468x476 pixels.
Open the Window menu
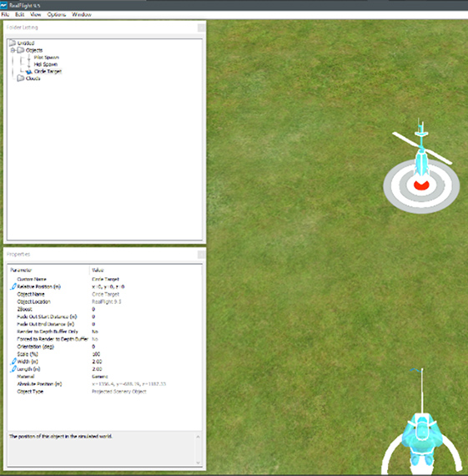(x=82, y=14)
